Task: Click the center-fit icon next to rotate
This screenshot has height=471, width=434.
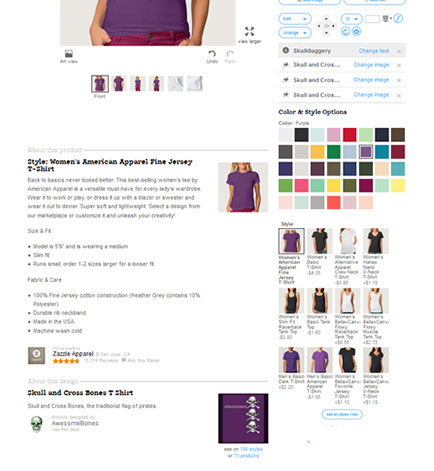Action: pos(356,32)
